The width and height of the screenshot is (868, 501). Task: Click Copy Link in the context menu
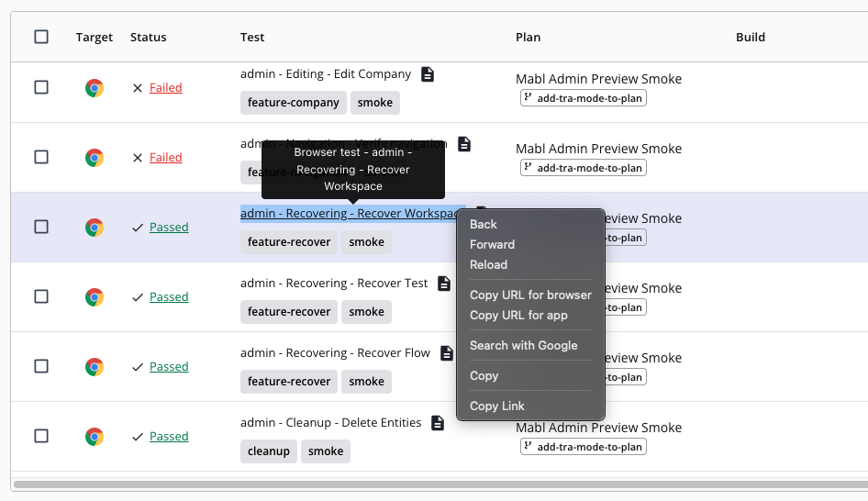[x=497, y=406]
